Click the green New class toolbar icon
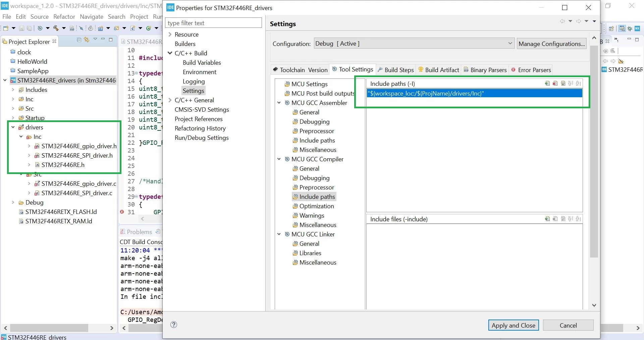 (149, 28)
